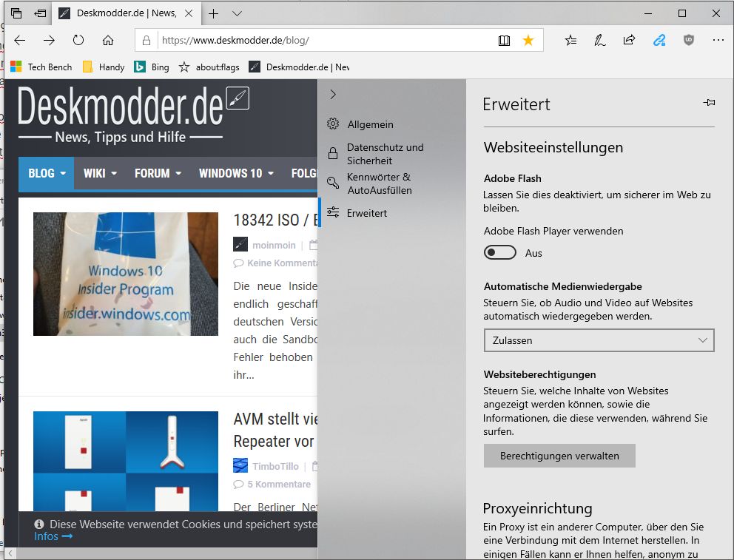The image size is (734, 560).
Task: Click the Add notes pen icon
Action: coord(599,40)
